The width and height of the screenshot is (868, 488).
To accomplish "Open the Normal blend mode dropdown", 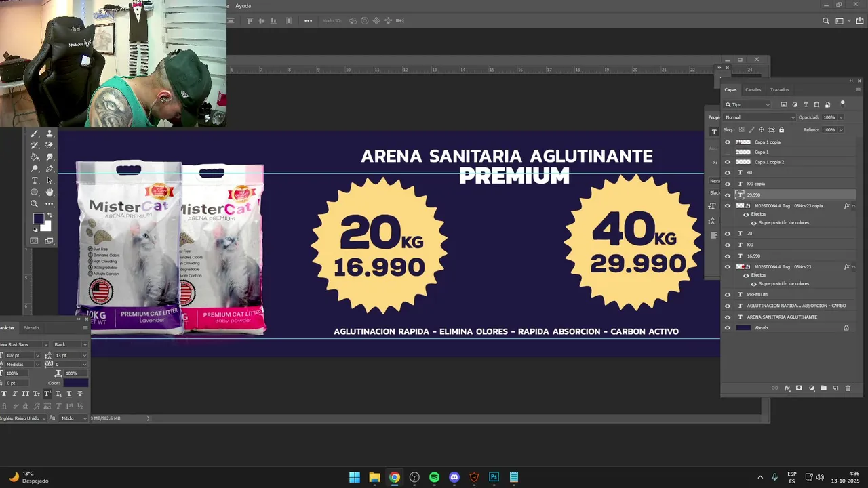I will [759, 117].
